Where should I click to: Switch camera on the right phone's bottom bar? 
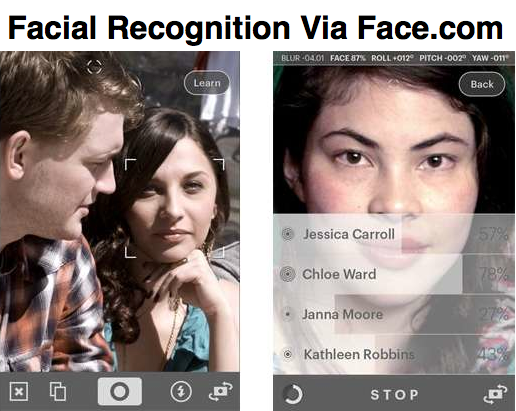pos(495,394)
